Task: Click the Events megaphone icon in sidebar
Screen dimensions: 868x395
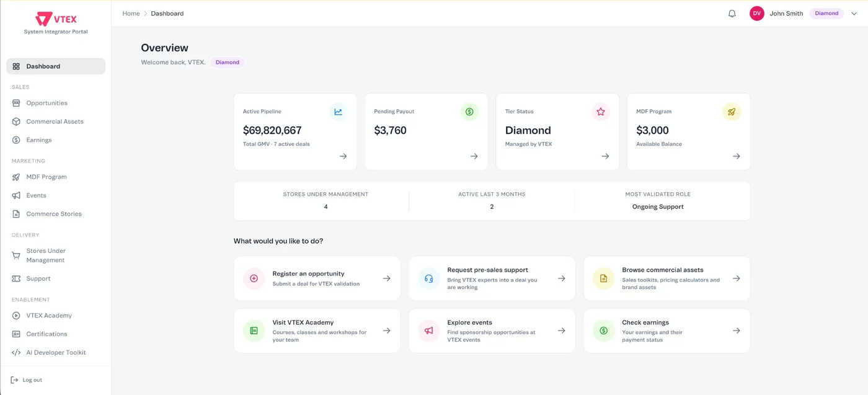Action: click(16, 195)
